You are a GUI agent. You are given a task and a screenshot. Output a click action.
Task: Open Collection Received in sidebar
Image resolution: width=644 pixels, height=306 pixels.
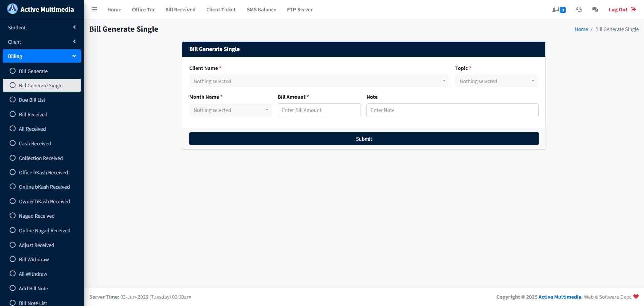42,158
